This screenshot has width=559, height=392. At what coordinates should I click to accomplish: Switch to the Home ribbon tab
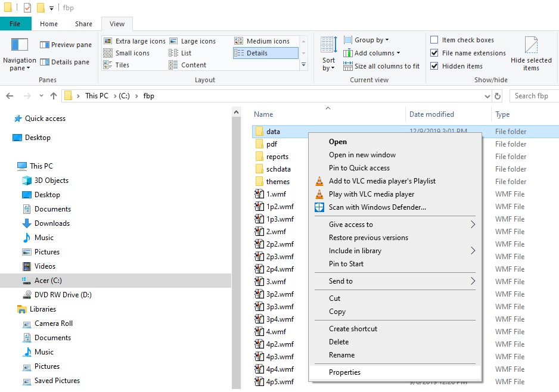[49, 24]
